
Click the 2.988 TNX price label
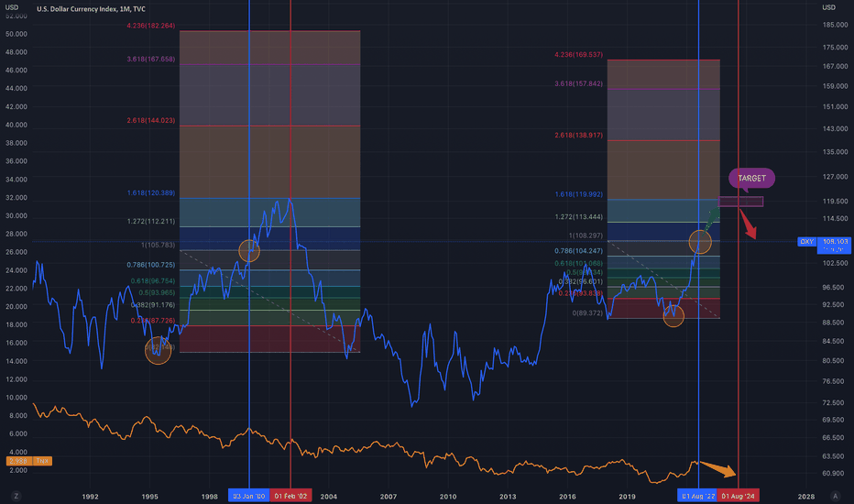(x=18, y=461)
